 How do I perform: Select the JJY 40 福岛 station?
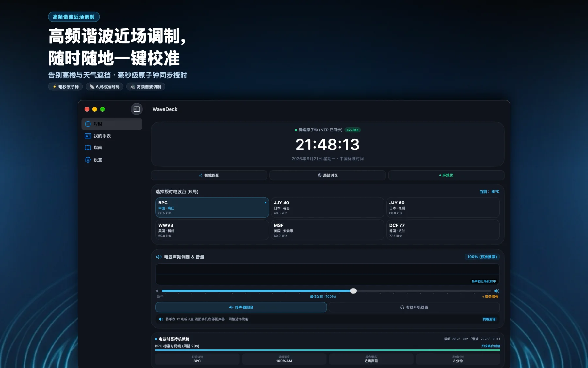[x=327, y=207]
